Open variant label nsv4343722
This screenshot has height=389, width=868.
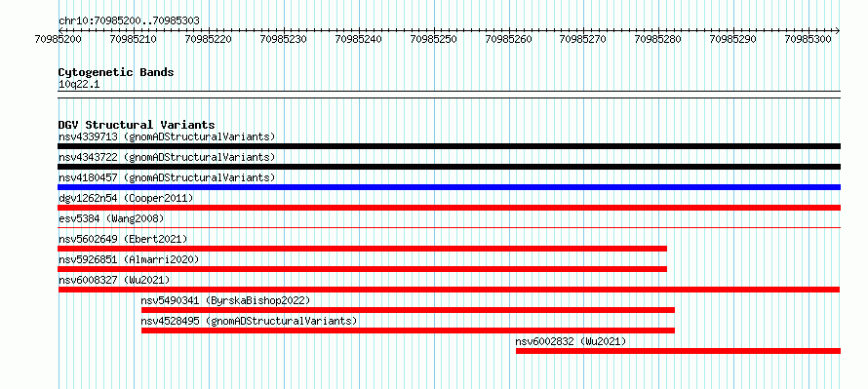(167, 157)
